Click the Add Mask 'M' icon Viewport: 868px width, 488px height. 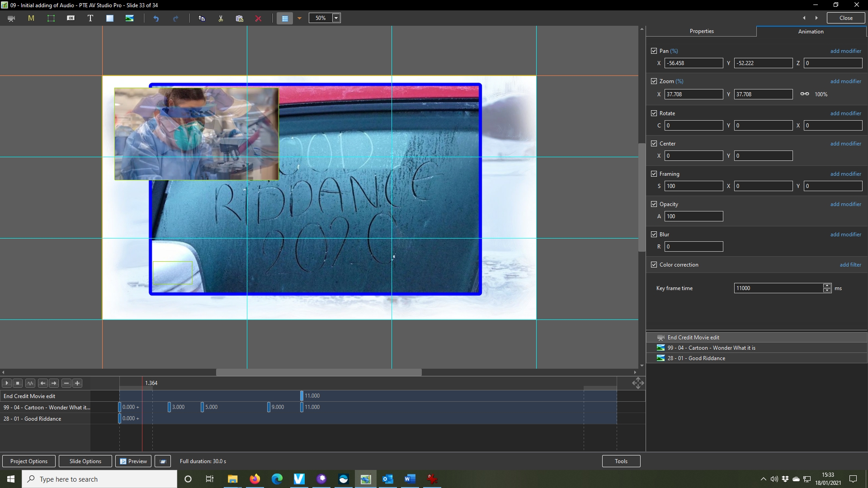(x=31, y=18)
